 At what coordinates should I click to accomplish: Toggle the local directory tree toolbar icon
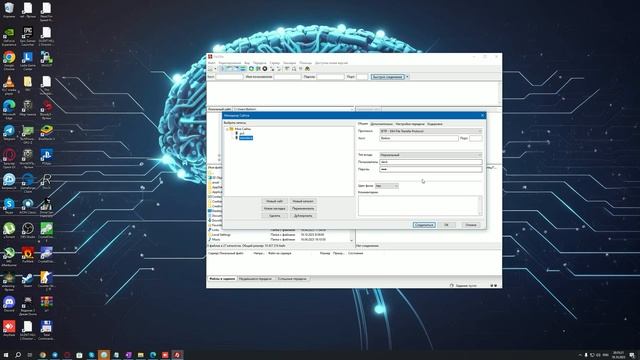click(x=229, y=69)
